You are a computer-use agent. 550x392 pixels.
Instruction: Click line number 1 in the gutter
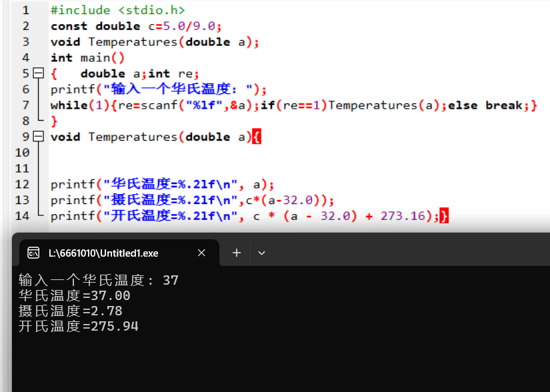26,10
